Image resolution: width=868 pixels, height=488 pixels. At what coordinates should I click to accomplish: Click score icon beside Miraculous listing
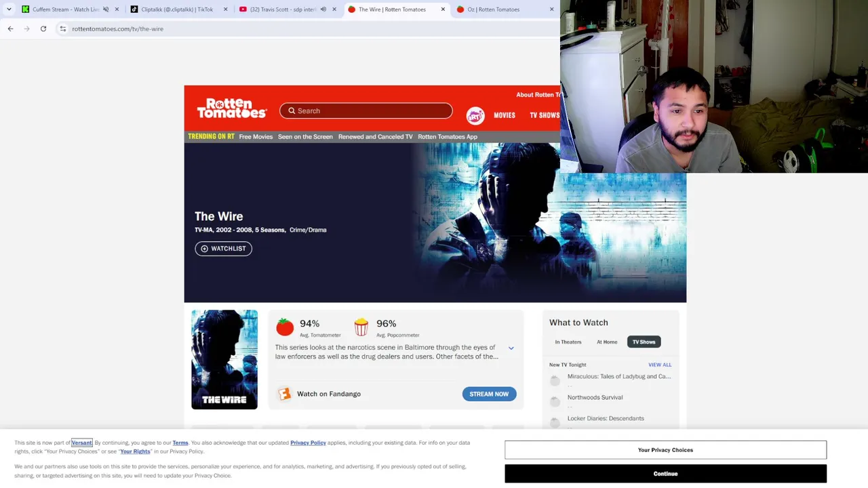[x=555, y=381]
